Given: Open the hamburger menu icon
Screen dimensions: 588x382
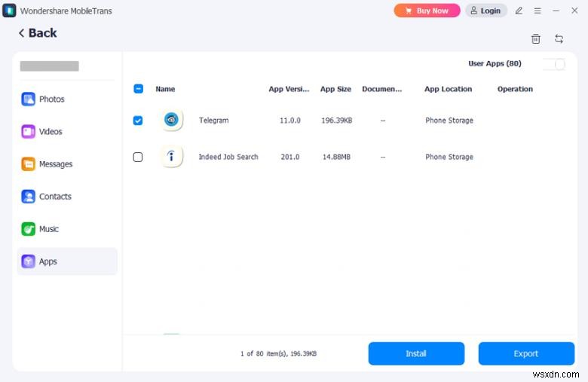Looking at the screenshot, I should tap(537, 11).
